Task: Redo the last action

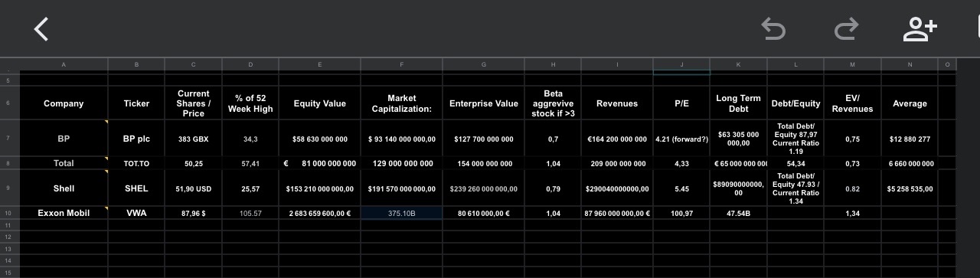Action: 846,29
